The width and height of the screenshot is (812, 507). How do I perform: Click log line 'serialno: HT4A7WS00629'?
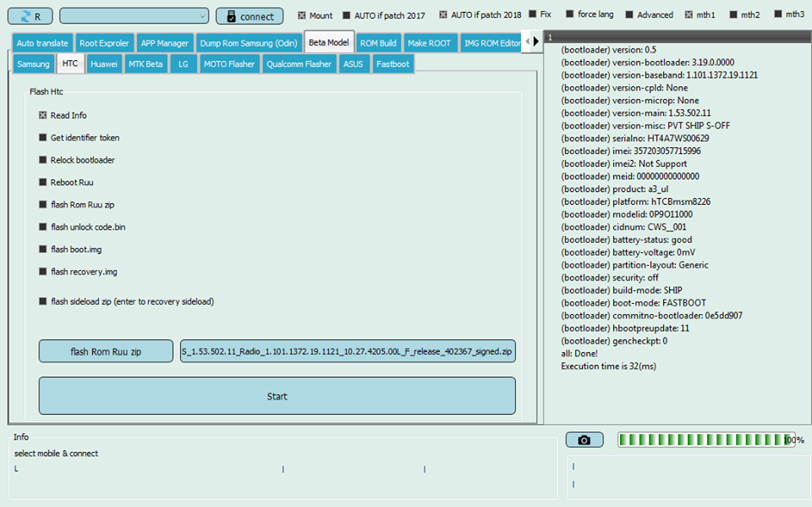click(x=635, y=139)
